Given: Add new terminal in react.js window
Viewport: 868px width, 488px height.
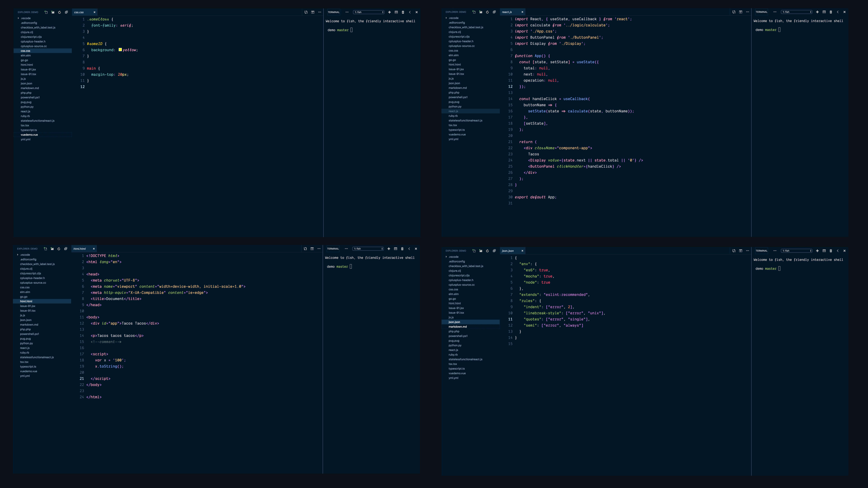Looking at the screenshot, I should (x=817, y=12).
